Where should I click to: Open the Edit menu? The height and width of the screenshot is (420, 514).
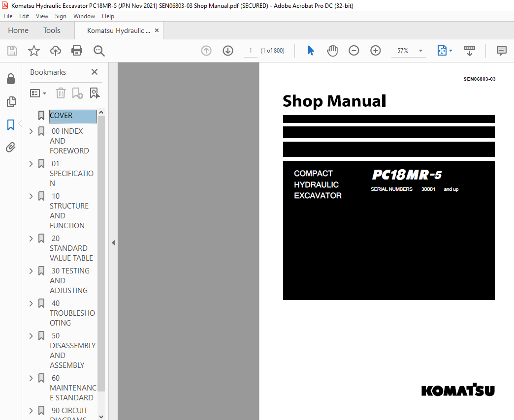pos(24,16)
